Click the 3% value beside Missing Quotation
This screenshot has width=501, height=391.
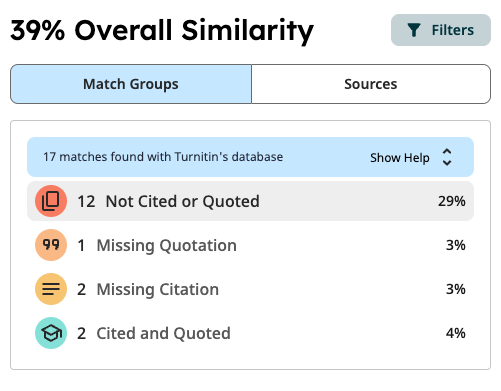(456, 245)
